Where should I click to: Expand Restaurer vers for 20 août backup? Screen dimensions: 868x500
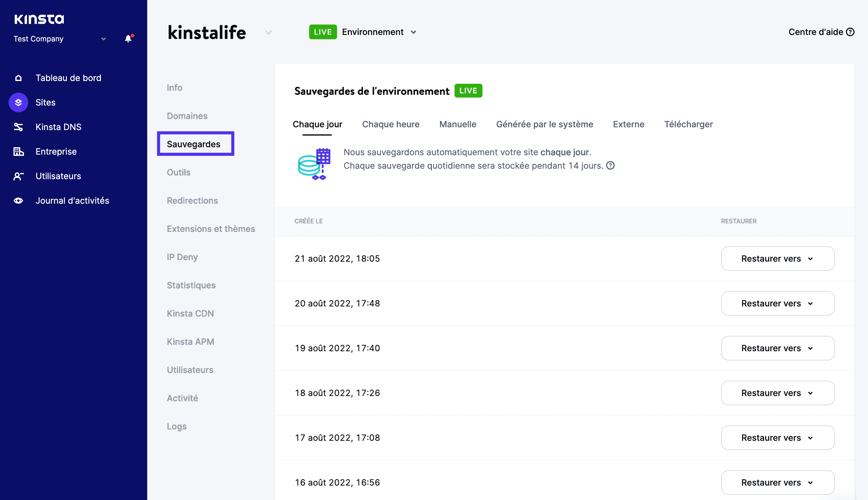pyautogui.click(x=777, y=303)
